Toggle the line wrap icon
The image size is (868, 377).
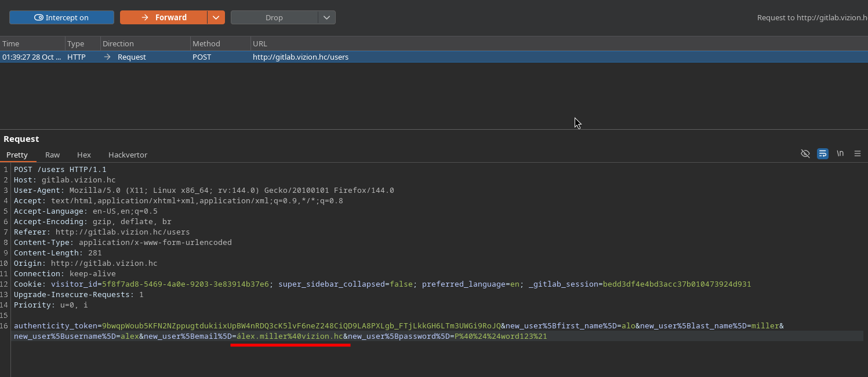pos(822,153)
